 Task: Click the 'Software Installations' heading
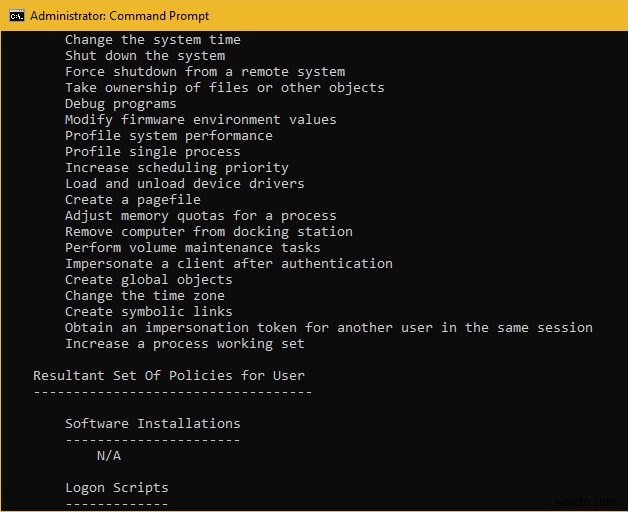[152, 424]
